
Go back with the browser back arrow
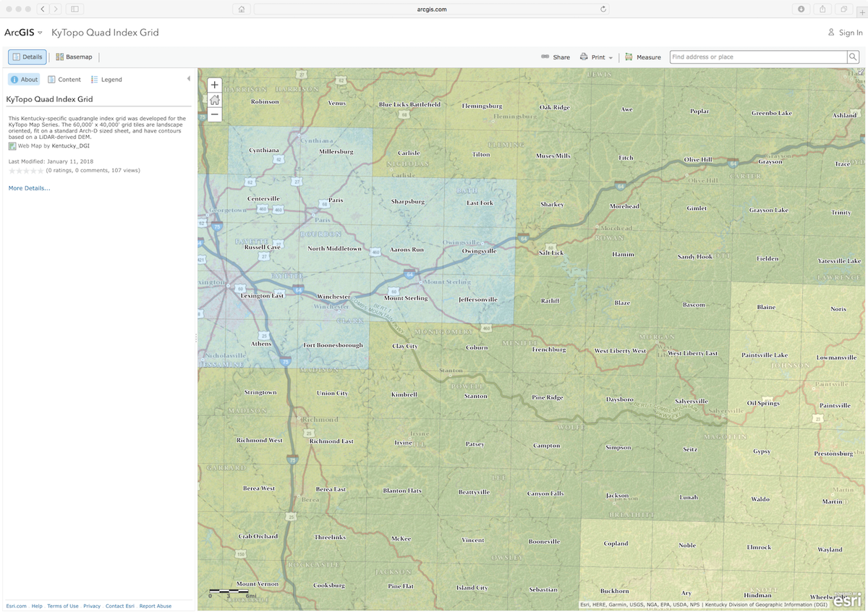click(x=43, y=9)
